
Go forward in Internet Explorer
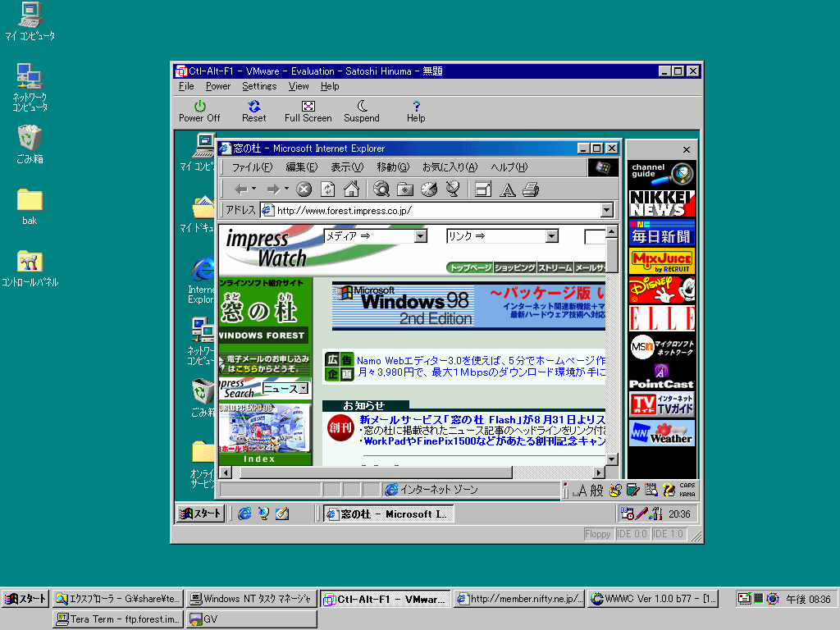tap(273, 189)
